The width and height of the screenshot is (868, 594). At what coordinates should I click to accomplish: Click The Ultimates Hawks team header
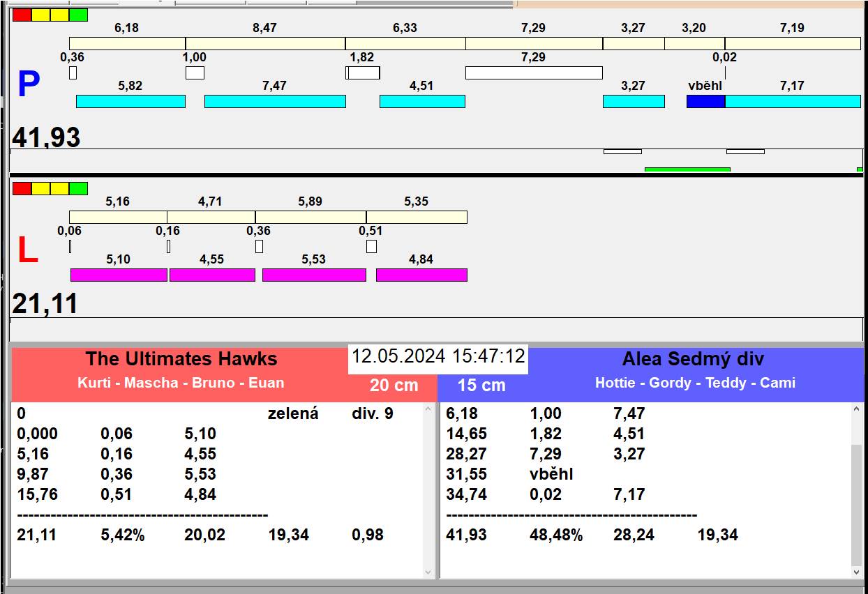click(x=181, y=359)
